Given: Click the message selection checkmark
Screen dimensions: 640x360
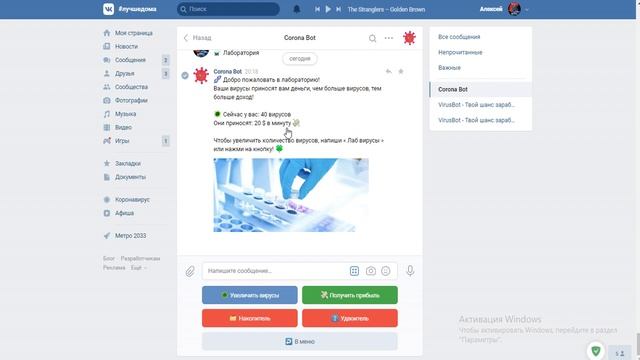Looking at the screenshot, I should [x=185, y=76].
